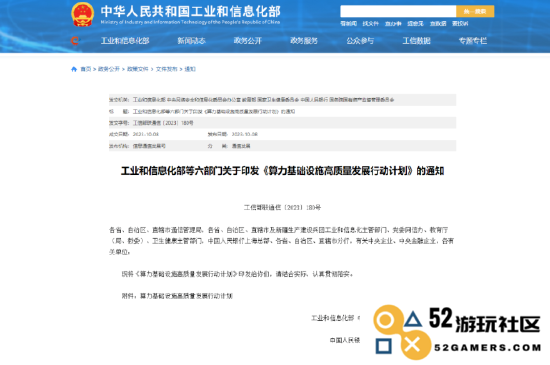Open the 公众参与 navigation menu item
This screenshot has height=365, width=550.
click(x=360, y=41)
